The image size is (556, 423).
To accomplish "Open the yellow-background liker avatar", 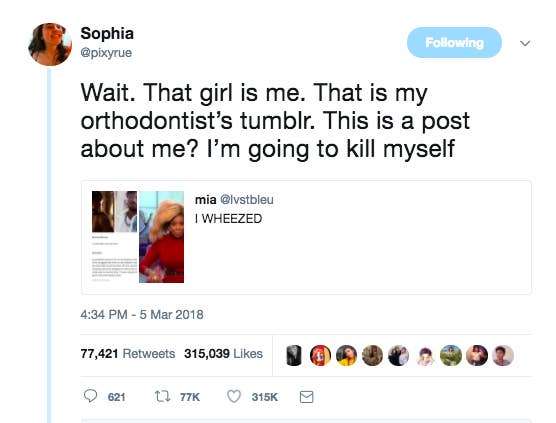I will pyautogui.click(x=346, y=355).
